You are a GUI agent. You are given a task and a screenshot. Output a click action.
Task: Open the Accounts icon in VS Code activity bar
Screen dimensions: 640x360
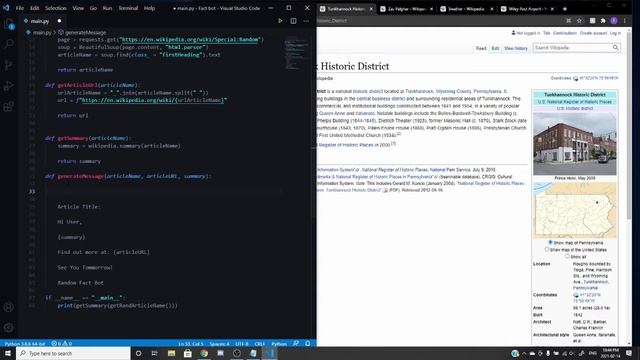[x=9, y=307]
